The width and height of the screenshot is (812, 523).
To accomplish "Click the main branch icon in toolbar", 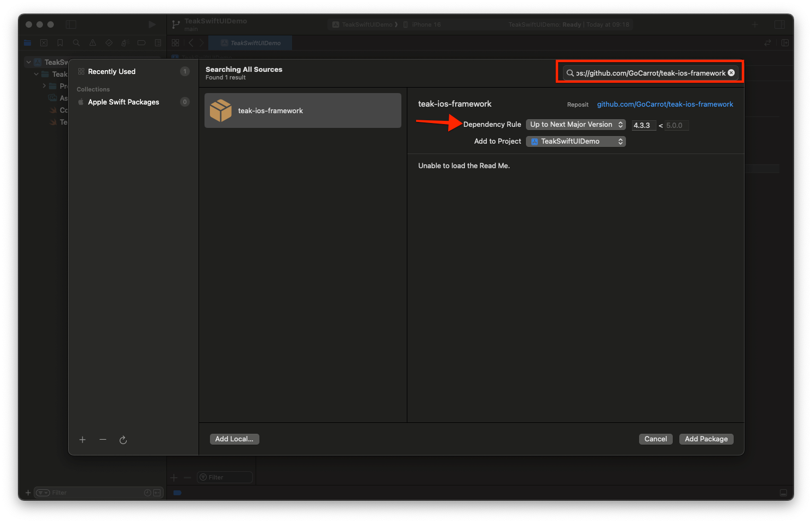I will coord(176,24).
